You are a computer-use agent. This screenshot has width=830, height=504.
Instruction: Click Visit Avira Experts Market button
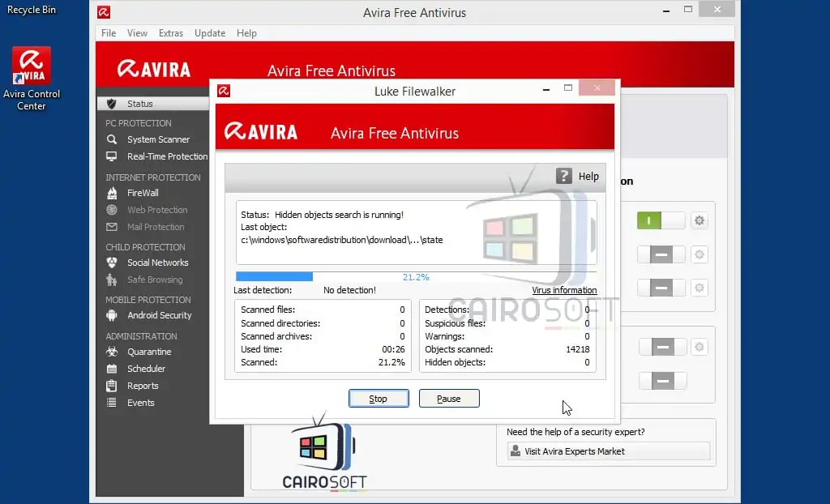(x=608, y=451)
